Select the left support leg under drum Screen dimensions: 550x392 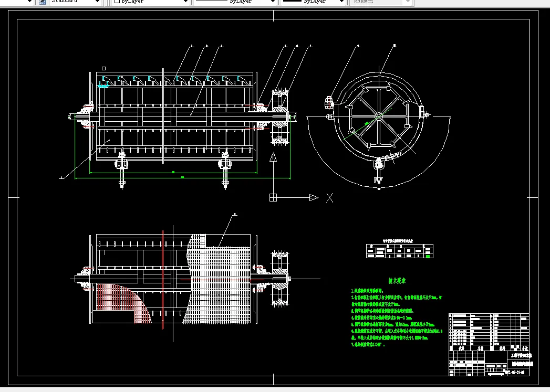[x=122, y=169]
